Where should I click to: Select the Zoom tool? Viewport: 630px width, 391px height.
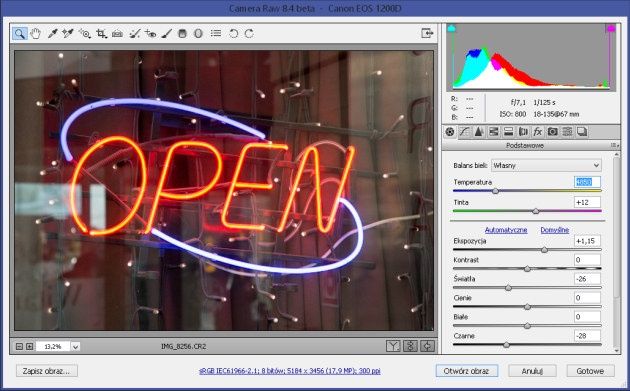pos(20,33)
